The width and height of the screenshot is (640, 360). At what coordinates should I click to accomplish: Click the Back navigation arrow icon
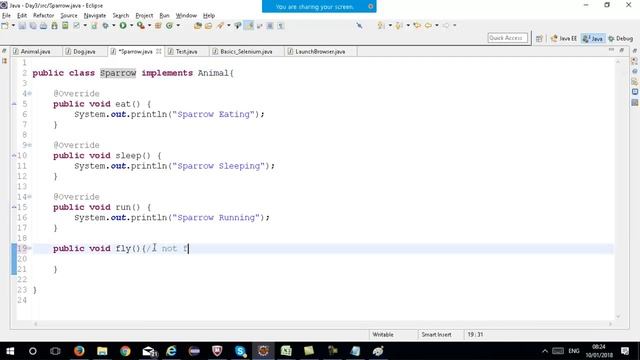tap(428, 25)
